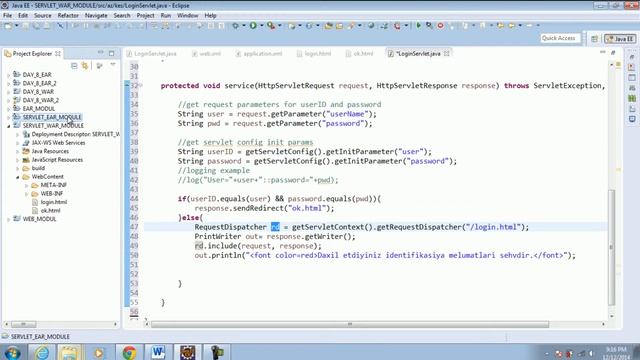This screenshot has width=640, height=360.
Task: Switch to the application.xml editor tab
Action: pos(259,53)
